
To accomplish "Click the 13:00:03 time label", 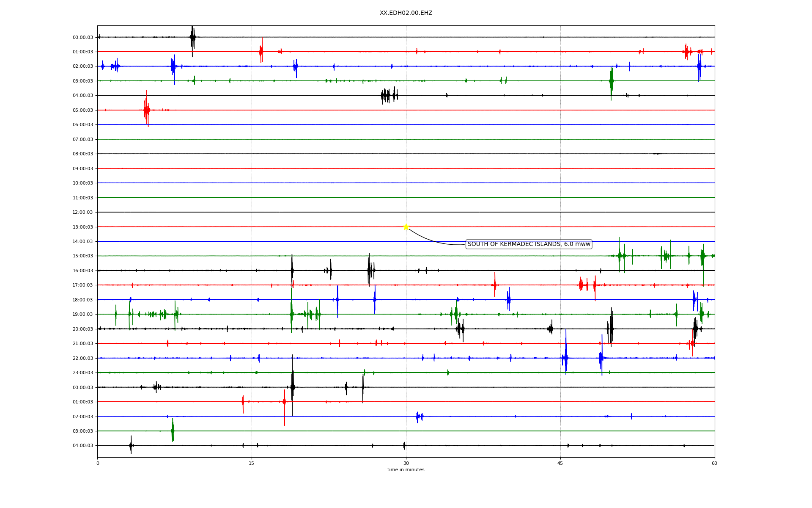I will point(83,227).
